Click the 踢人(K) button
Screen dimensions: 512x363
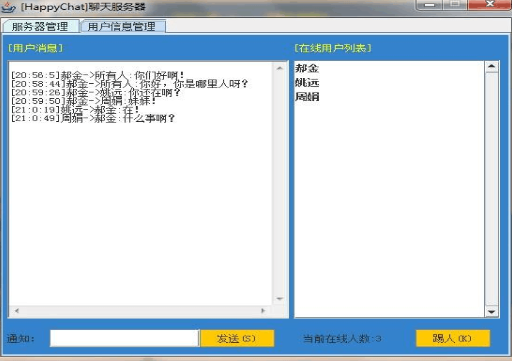point(453,338)
